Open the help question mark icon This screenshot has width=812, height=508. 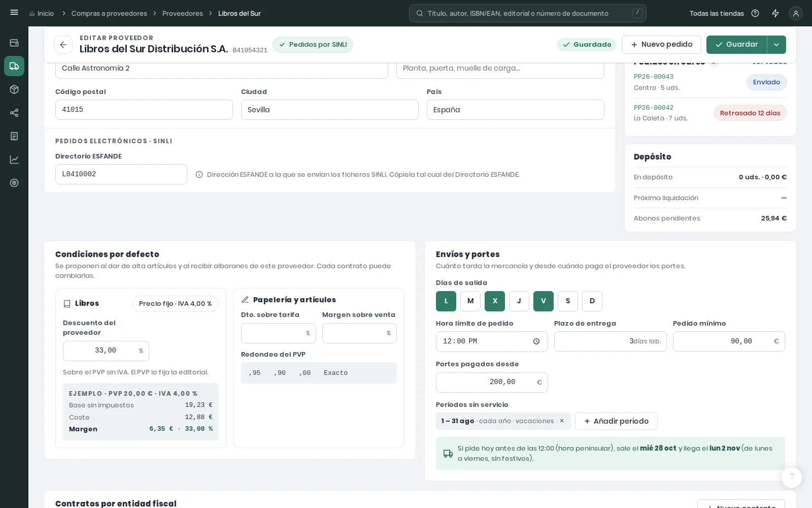(x=755, y=13)
